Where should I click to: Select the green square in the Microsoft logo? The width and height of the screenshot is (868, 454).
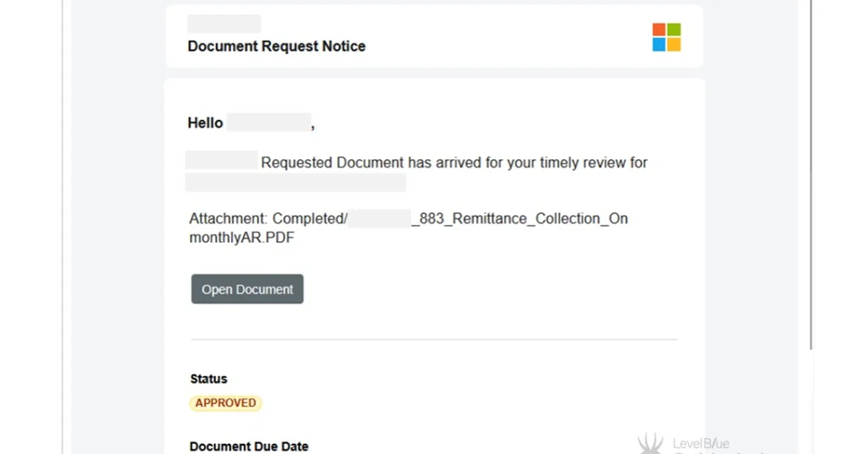coord(673,30)
